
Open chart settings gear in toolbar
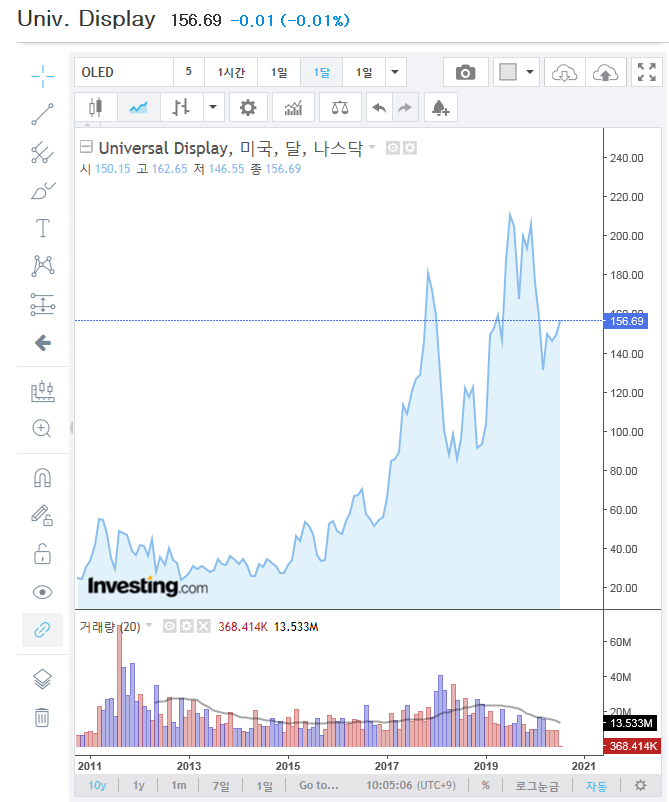248,107
